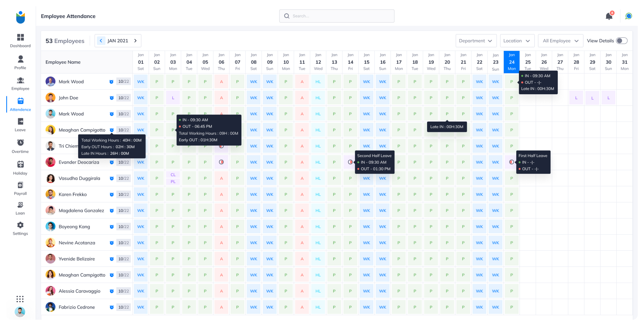Click the Loan icon in sidebar
Viewport: 644px width, 326px height.
20,205
